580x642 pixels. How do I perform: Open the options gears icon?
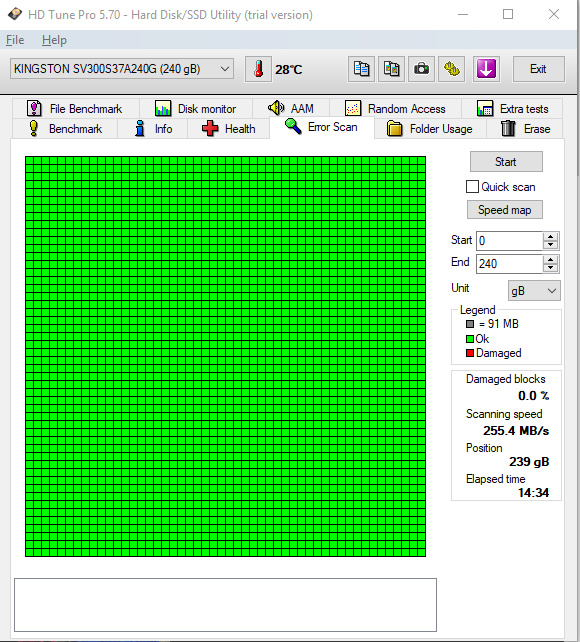point(451,69)
